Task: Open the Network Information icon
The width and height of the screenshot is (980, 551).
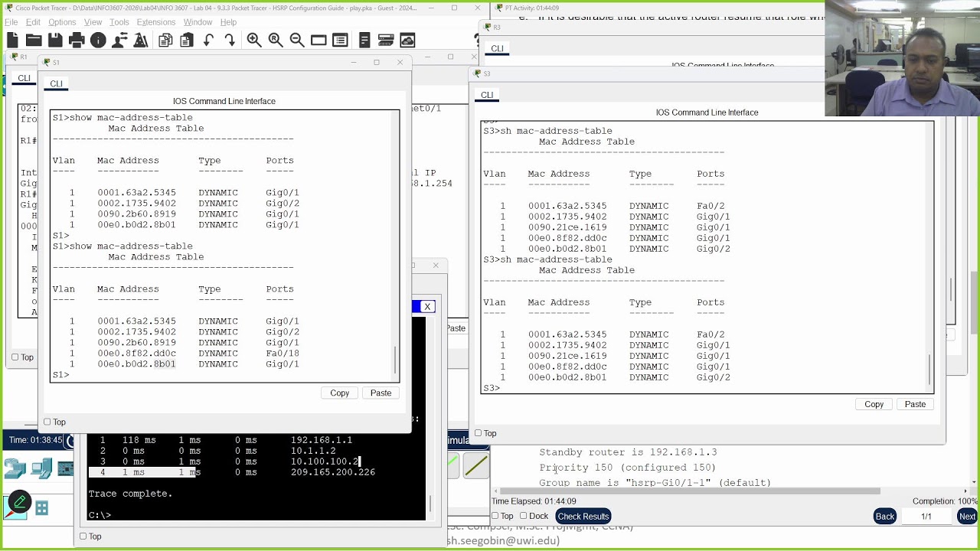Action: tap(98, 41)
